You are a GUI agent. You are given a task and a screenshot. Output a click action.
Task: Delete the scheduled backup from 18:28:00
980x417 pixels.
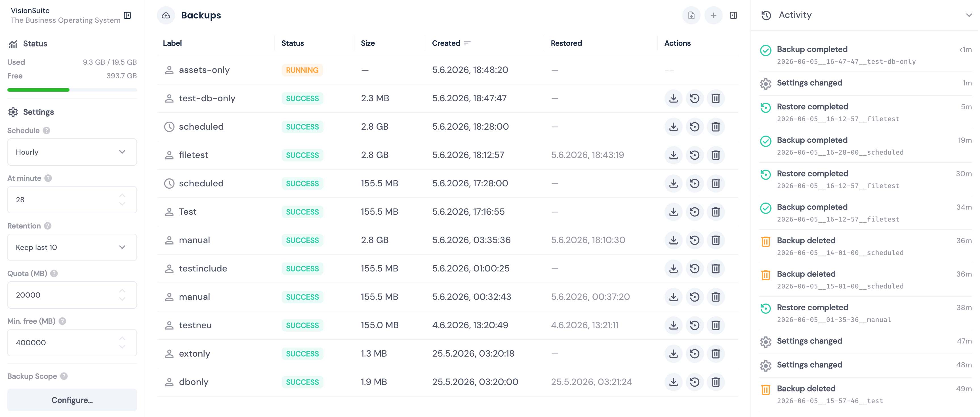(716, 127)
